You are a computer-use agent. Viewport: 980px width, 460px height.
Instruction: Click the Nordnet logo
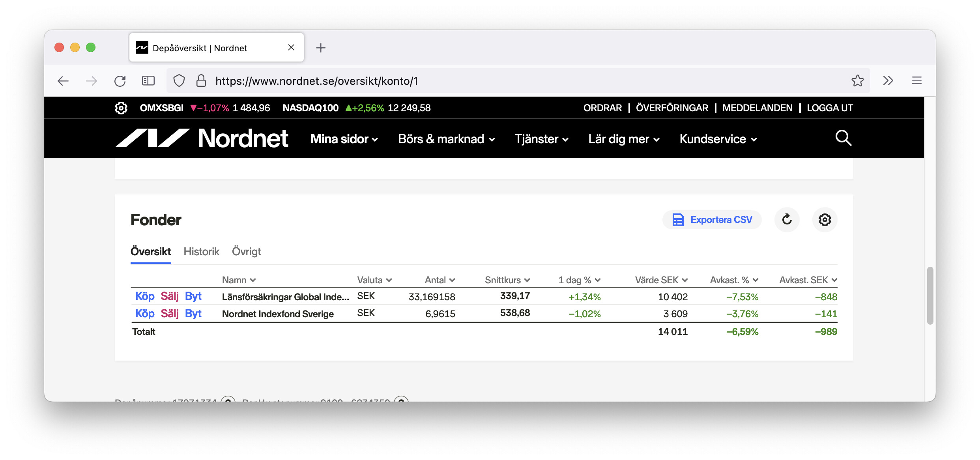pos(202,138)
